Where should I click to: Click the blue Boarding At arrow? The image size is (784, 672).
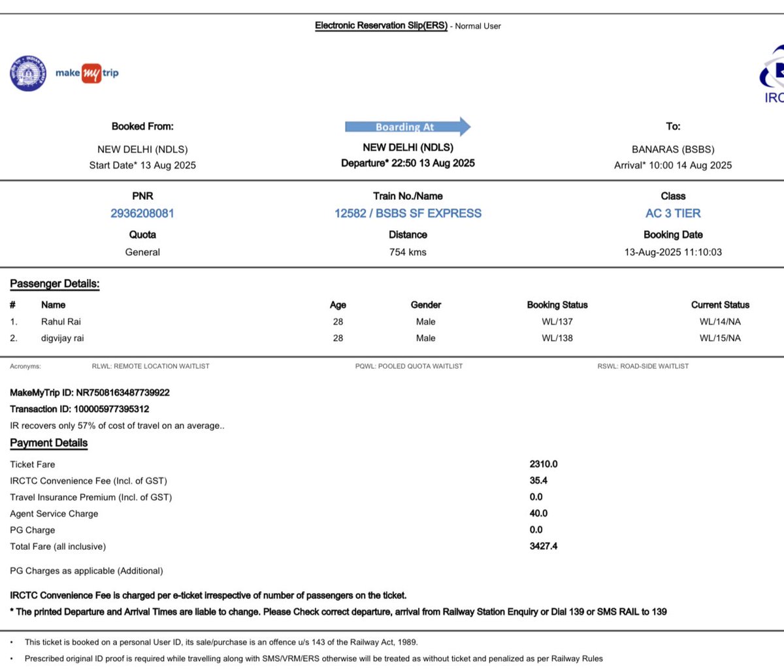[408, 127]
